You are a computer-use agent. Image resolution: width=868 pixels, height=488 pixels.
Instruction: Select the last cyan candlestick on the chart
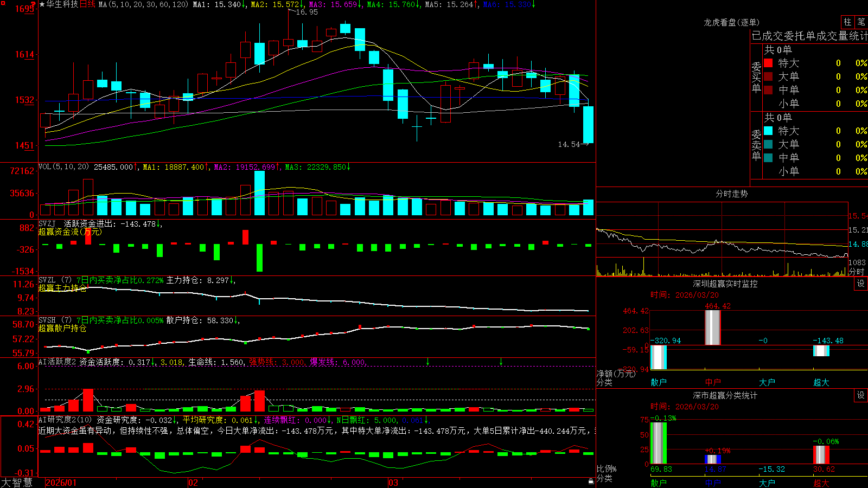coord(588,125)
